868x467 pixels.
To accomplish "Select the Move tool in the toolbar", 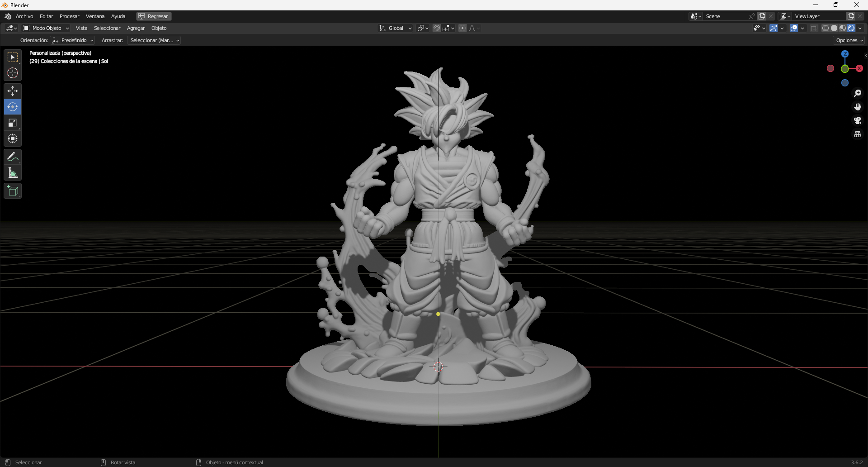I will pyautogui.click(x=12, y=91).
